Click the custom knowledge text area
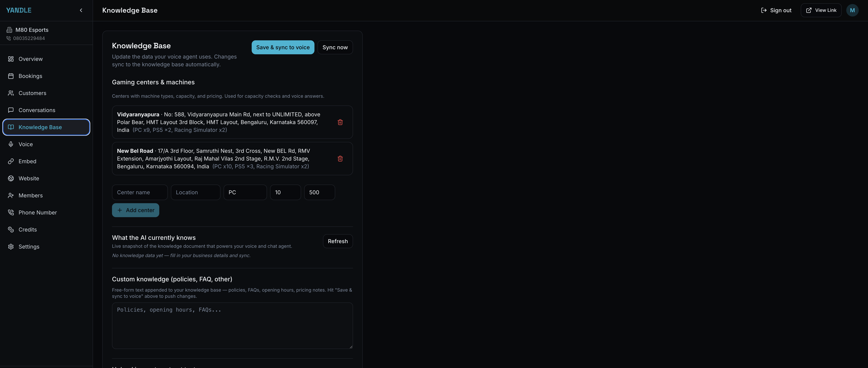The width and height of the screenshot is (868, 368). coord(232,326)
